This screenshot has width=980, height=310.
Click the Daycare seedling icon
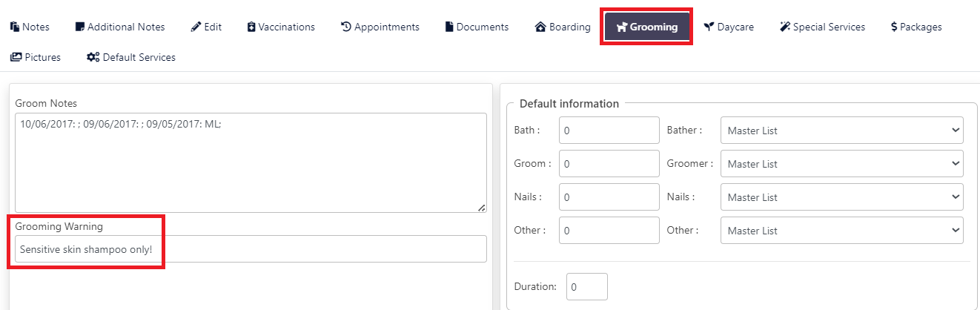coord(709,27)
